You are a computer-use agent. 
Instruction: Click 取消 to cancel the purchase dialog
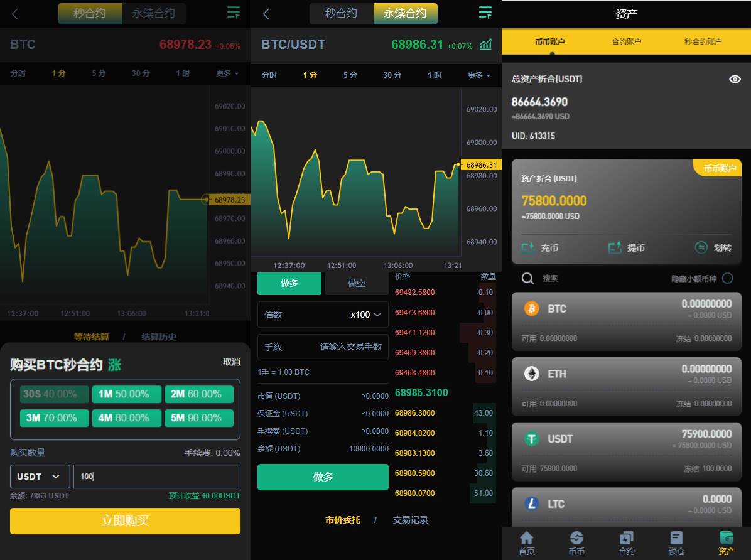pos(231,362)
